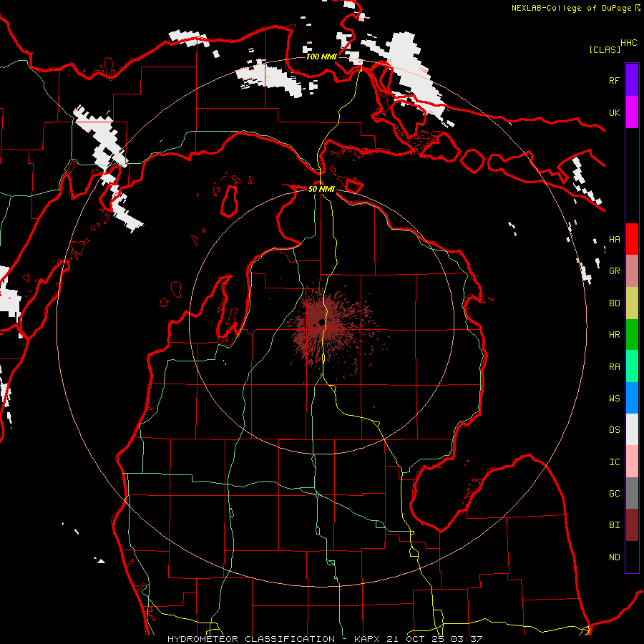
Task: Click the DS legend label
Action: [614, 430]
